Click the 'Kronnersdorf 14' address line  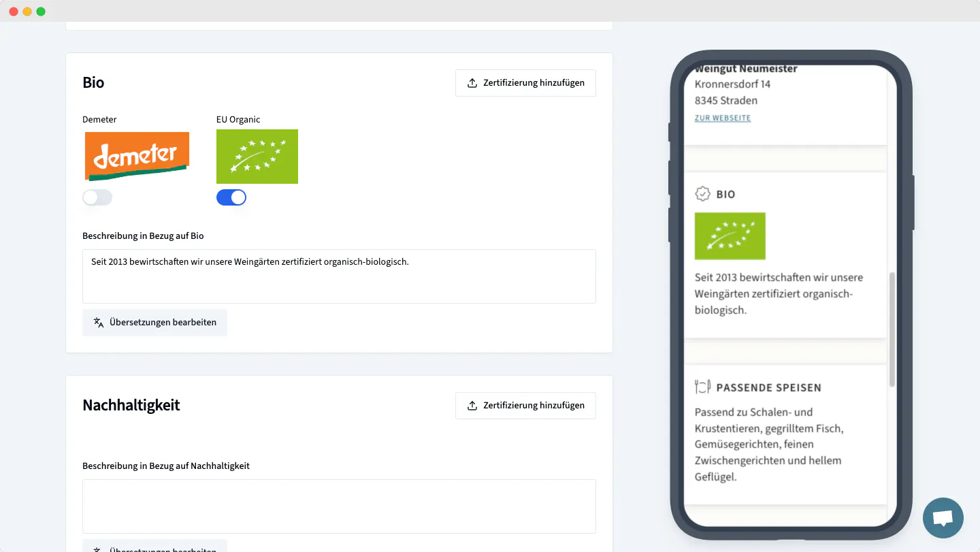point(732,84)
